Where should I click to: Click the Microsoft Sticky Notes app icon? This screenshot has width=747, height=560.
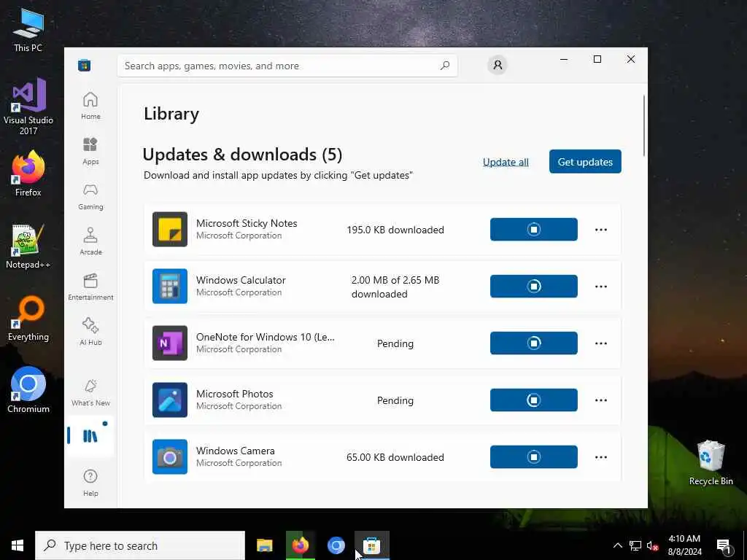[x=169, y=230]
